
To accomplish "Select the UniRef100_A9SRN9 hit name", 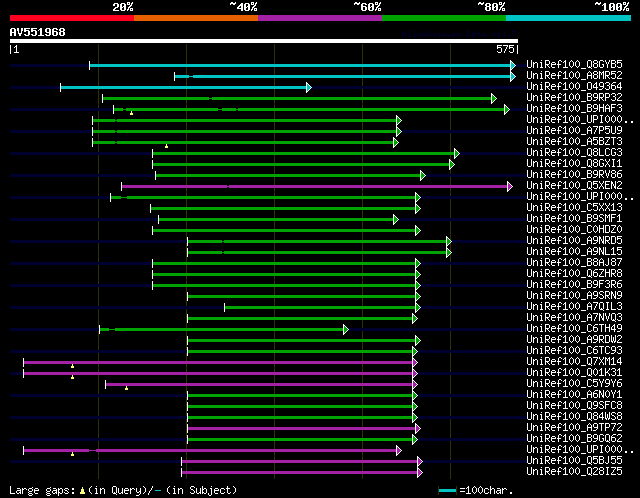I will pos(574,296).
